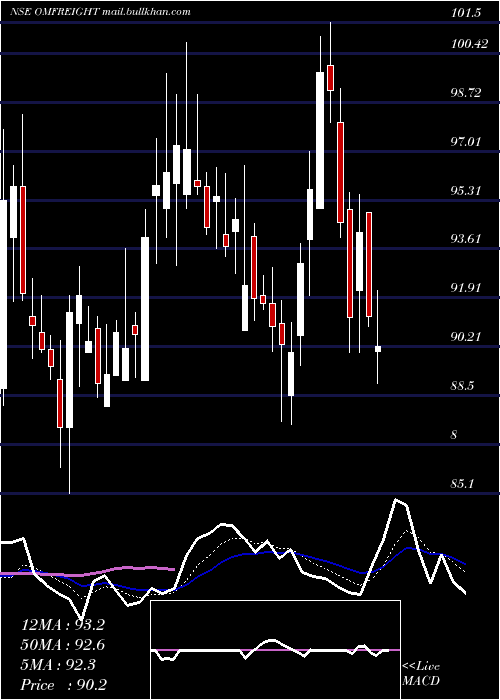Select the 98.72 price level label
Image resolution: width=500 pixels, height=700 pixels.
pos(467,93)
